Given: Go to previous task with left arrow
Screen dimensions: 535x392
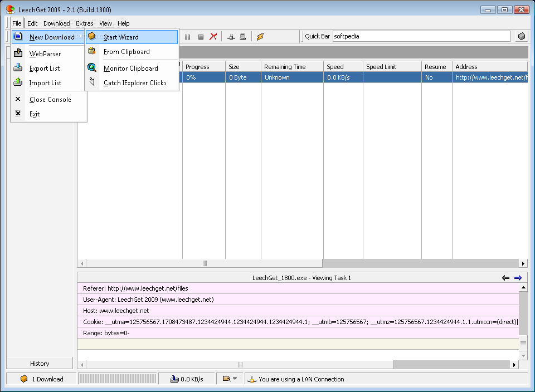Looking at the screenshot, I should coord(505,278).
